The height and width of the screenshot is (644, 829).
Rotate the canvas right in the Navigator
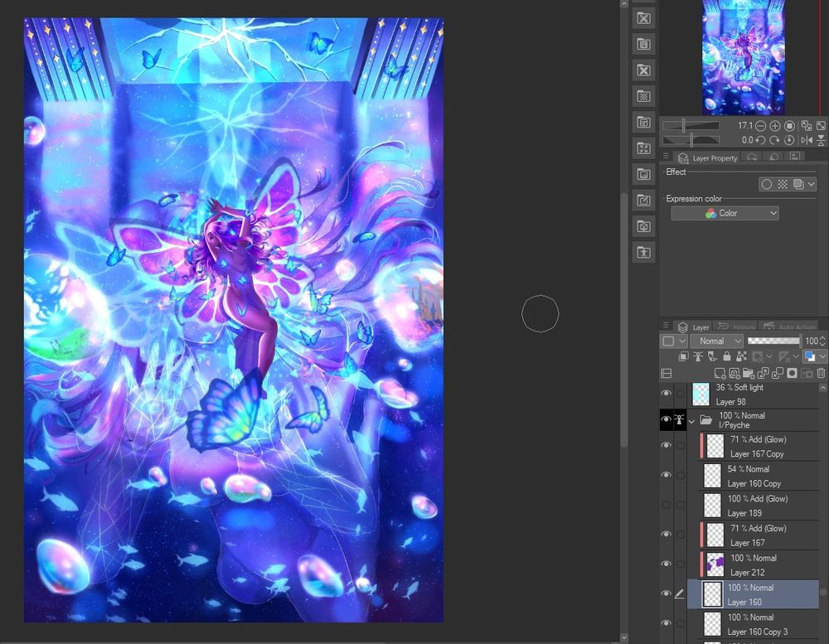[774, 140]
